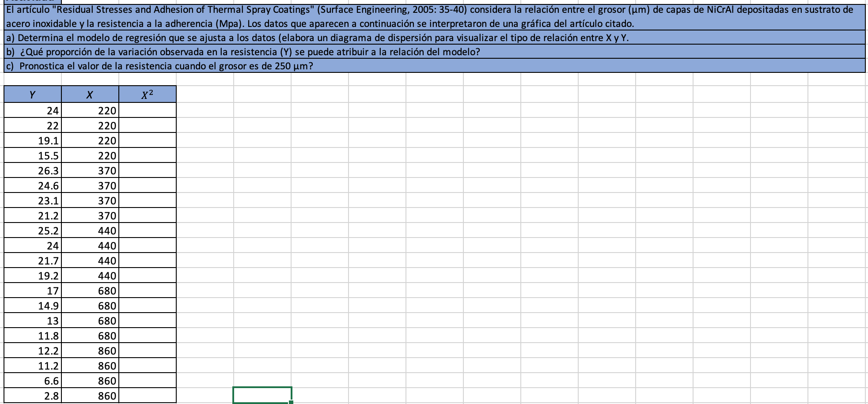
Task: Select X value 440 beside Y 25.2
Action: [90, 230]
